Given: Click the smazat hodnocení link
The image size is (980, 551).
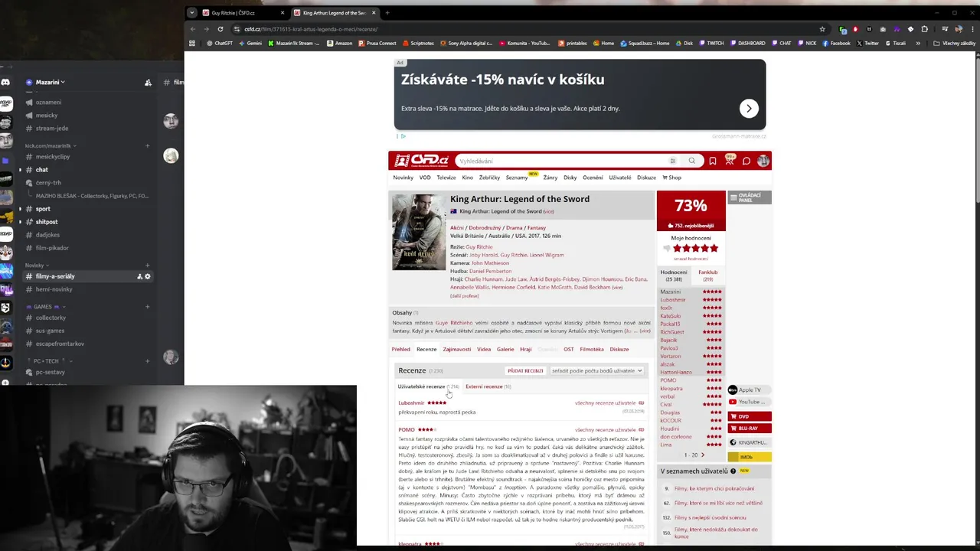Looking at the screenshot, I should tap(691, 259).
